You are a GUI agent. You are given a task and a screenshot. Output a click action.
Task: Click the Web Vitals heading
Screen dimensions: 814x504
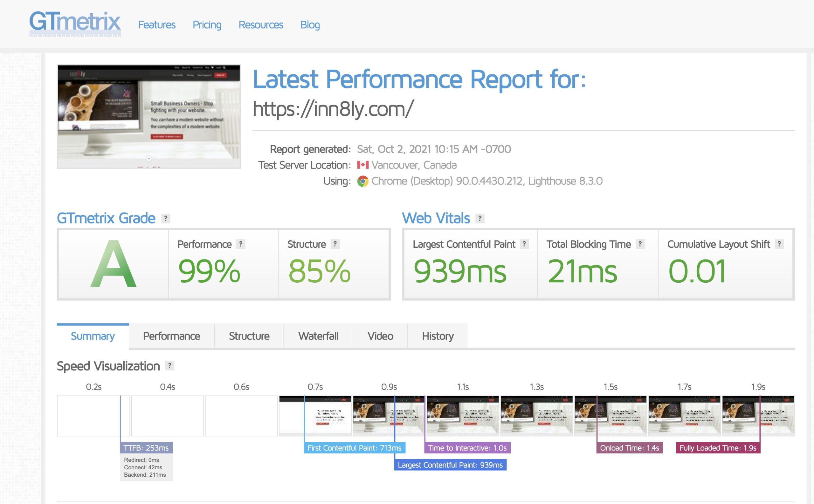click(x=436, y=218)
